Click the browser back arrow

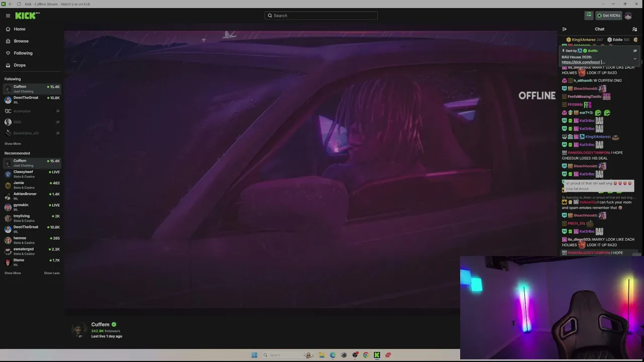click(x=10, y=4)
